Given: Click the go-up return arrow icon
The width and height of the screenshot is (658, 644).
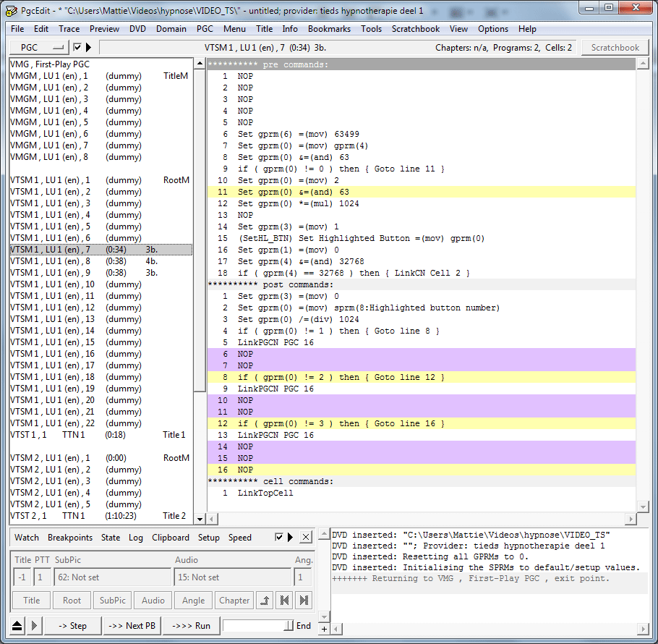Looking at the screenshot, I should pyautogui.click(x=265, y=601).
